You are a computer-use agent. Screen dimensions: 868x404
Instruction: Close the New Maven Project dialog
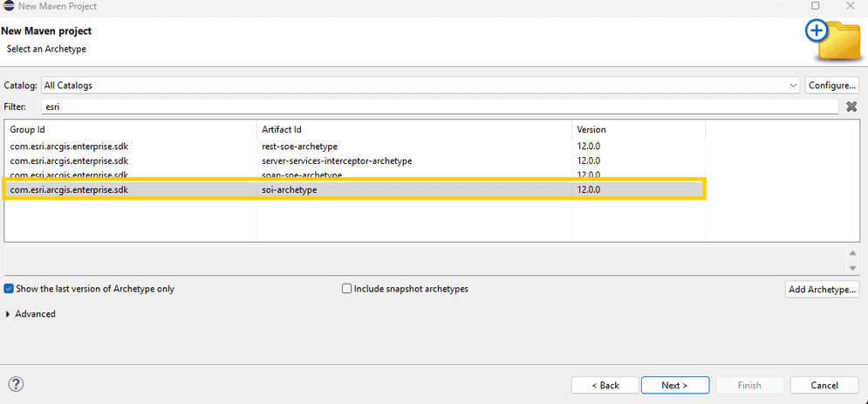(x=849, y=6)
